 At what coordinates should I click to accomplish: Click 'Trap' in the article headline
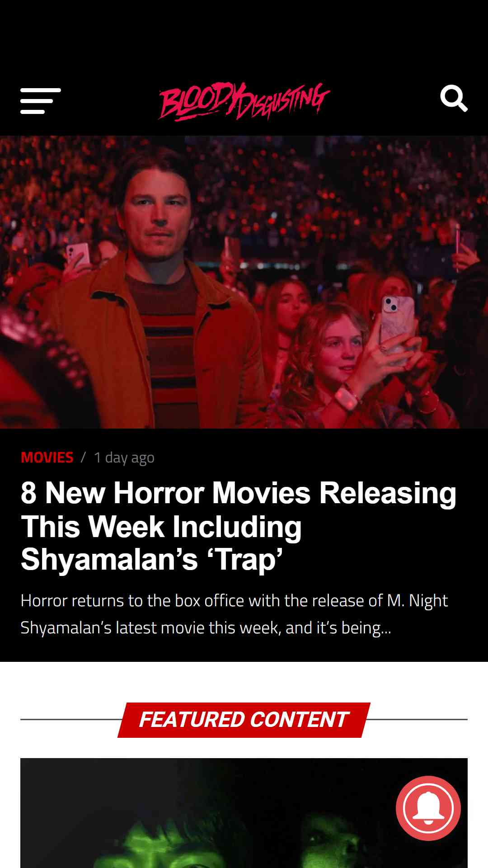(x=244, y=560)
